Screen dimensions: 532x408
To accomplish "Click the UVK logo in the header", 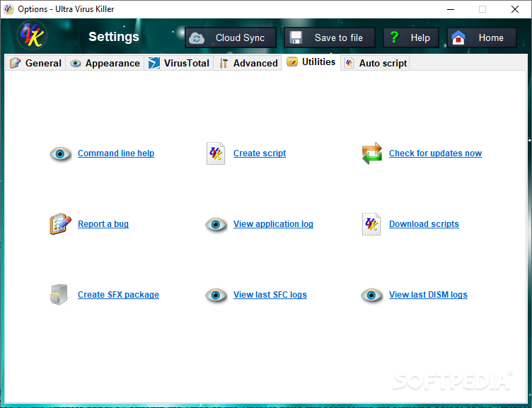I will tap(32, 35).
